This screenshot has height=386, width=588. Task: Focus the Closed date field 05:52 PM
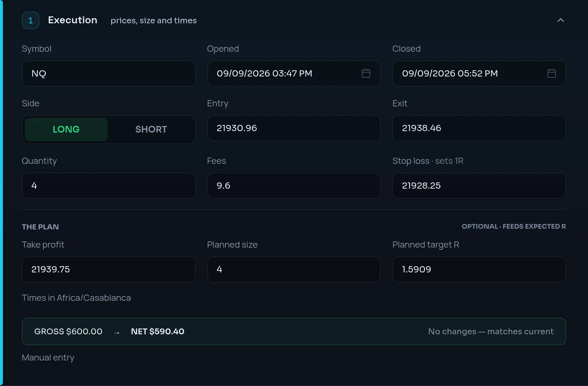[x=479, y=74]
